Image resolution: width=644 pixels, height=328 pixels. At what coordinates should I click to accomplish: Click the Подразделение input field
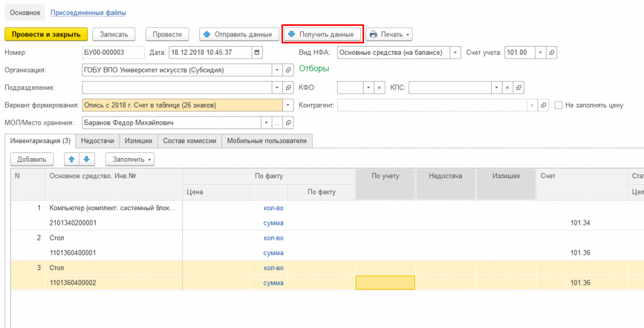click(177, 88)
